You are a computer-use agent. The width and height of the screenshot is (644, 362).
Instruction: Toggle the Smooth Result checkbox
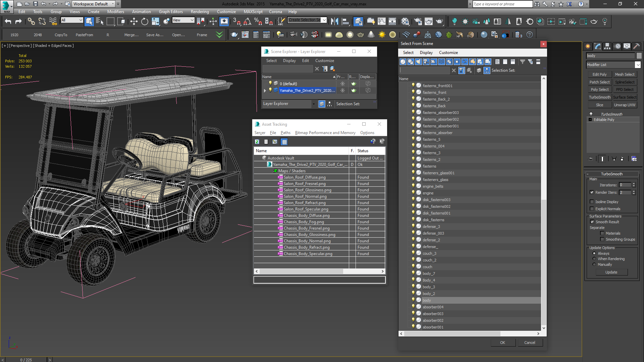[592, 222]
